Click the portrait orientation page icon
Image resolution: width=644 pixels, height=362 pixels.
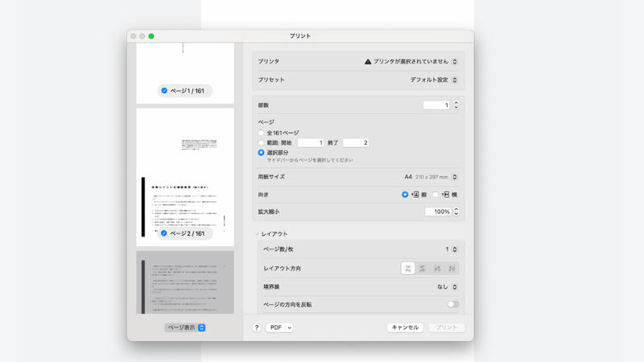tap(415, 195)
